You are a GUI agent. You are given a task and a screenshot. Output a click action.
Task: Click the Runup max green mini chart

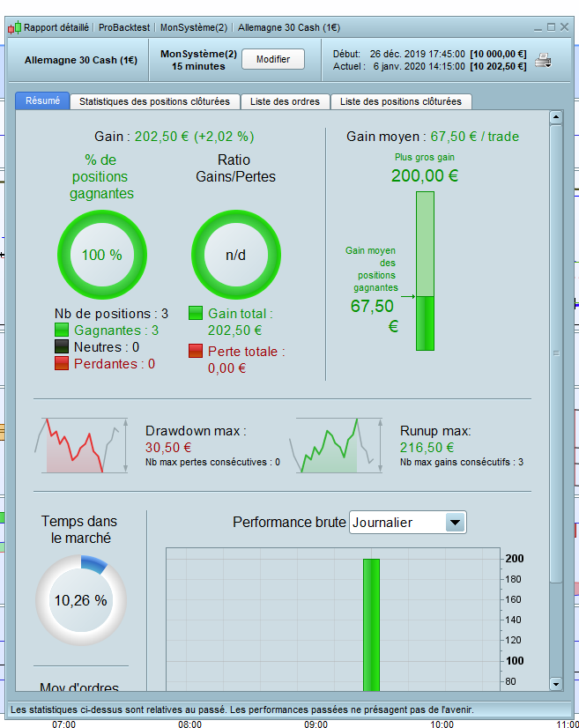[335, 445]
